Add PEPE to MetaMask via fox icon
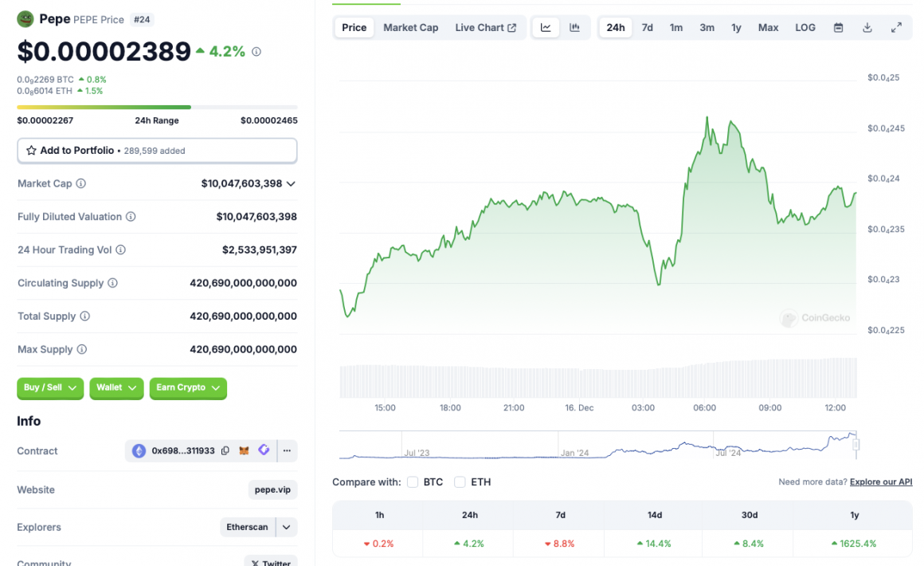Screen dimensions: 924x566 245,450
